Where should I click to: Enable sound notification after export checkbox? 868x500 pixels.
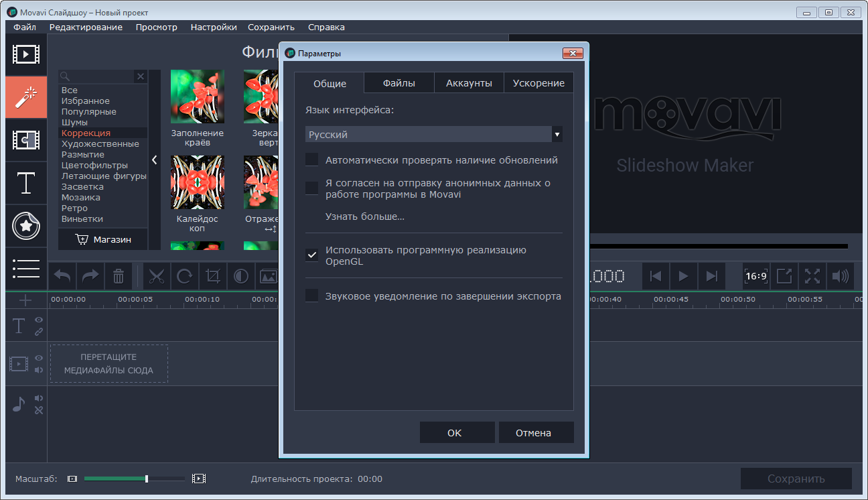(x=311, y=296)
